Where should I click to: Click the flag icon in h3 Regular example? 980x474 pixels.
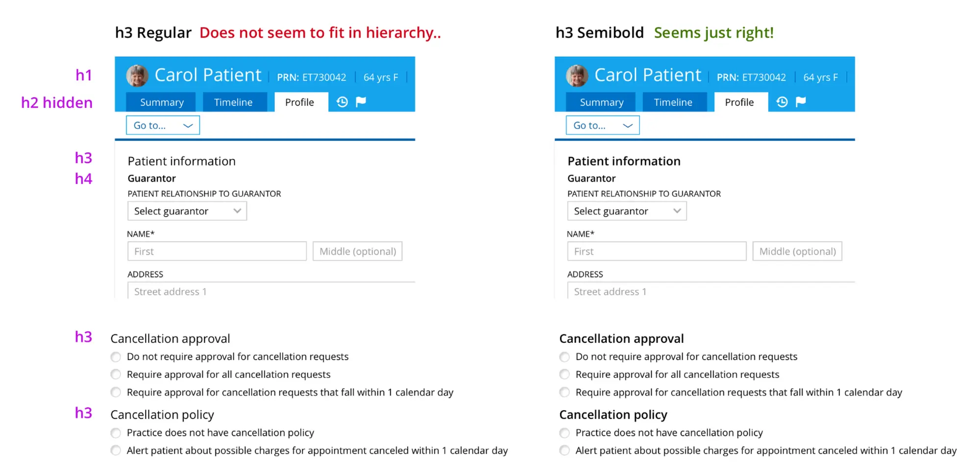(x=361, y=102)
